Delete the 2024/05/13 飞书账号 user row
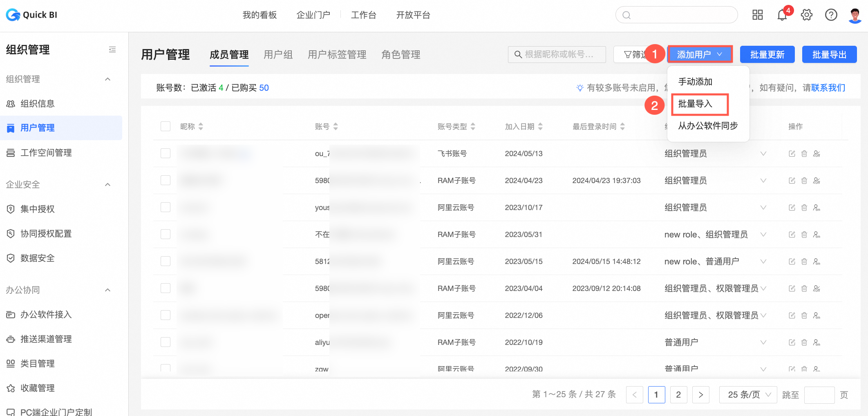The width and height of the screenshot is (868, 416). tap(804, 154)
